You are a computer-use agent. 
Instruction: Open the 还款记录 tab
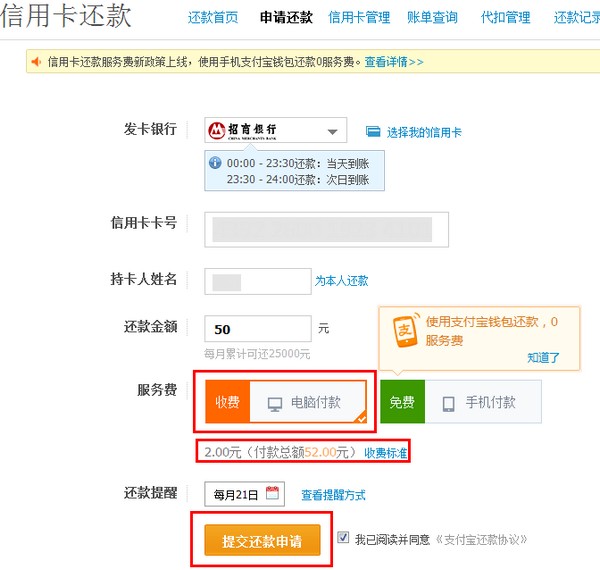click(x=577, y=17)
